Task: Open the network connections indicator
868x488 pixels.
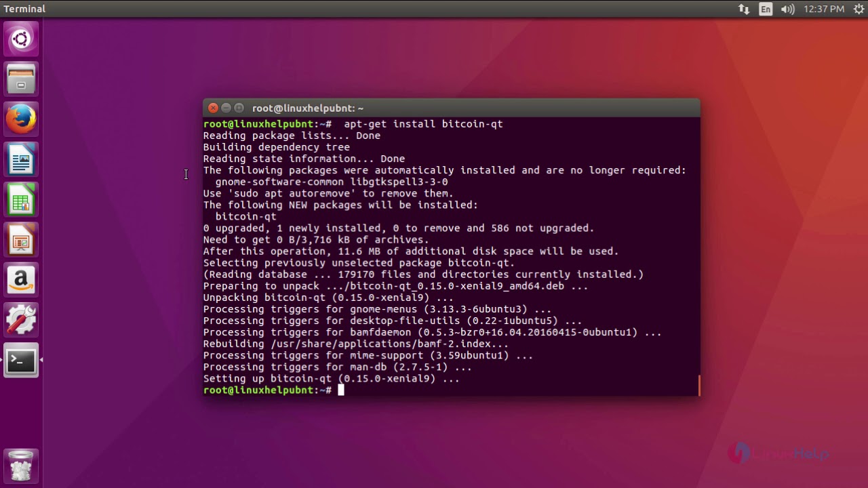Action: point(744,9)
